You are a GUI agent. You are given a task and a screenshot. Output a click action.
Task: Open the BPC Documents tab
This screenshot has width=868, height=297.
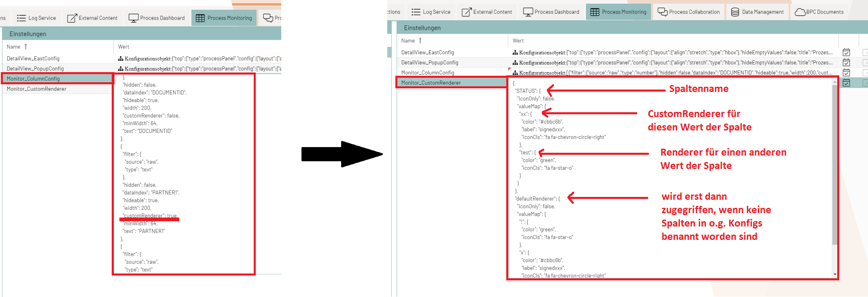point(819,12)
